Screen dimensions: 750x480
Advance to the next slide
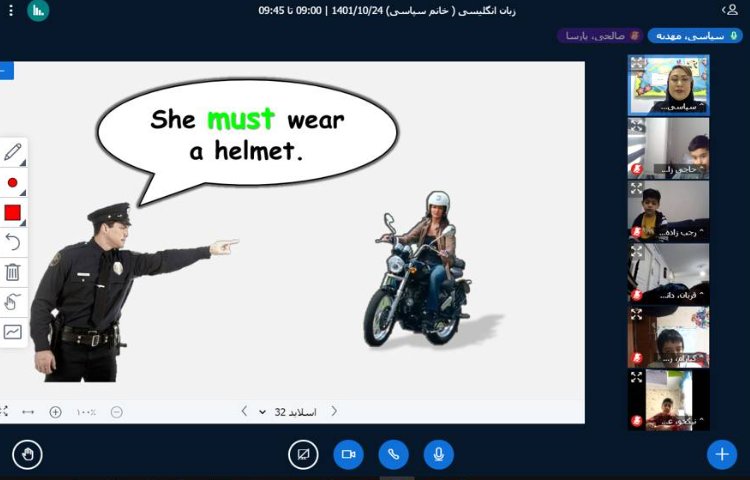point(334,411)
